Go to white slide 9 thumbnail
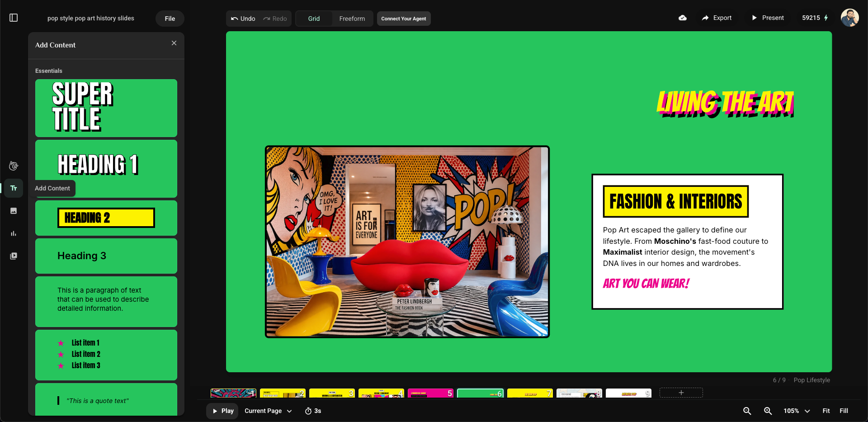Viewport: 868px width, 422px height. coord(628,393)
